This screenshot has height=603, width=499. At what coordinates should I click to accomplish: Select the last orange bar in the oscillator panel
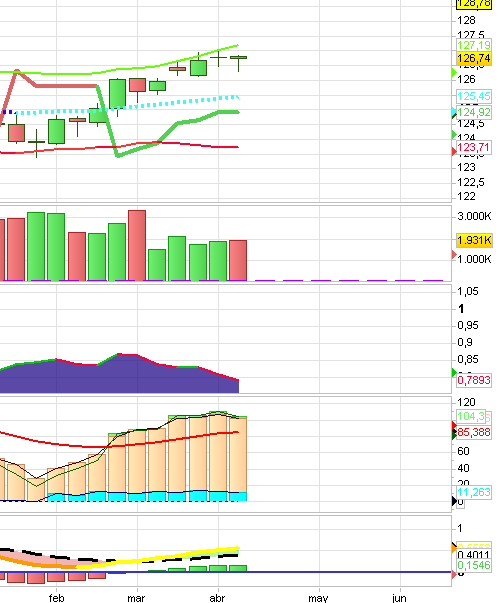[238, 455]
